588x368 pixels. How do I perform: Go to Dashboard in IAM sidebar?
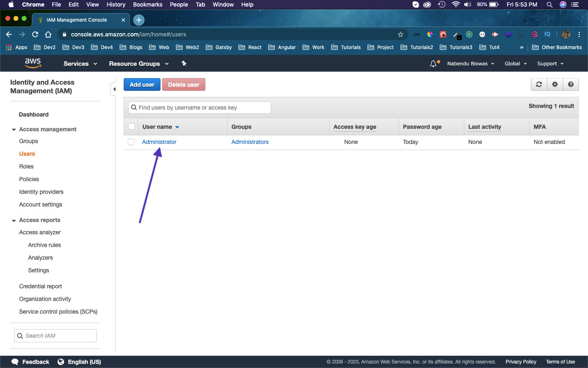tap(33, 114)
